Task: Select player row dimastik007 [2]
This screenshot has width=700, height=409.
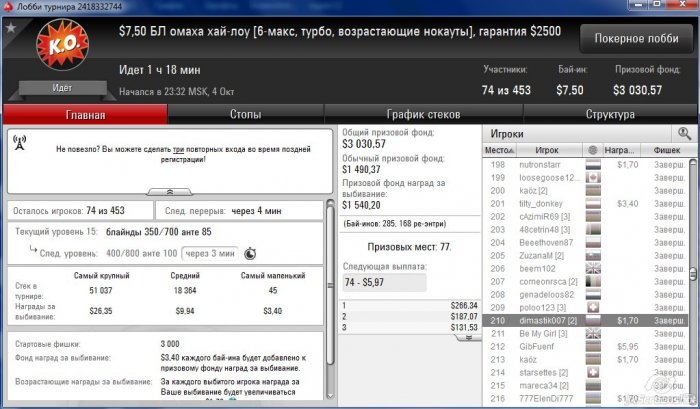Action: [584, 321]
